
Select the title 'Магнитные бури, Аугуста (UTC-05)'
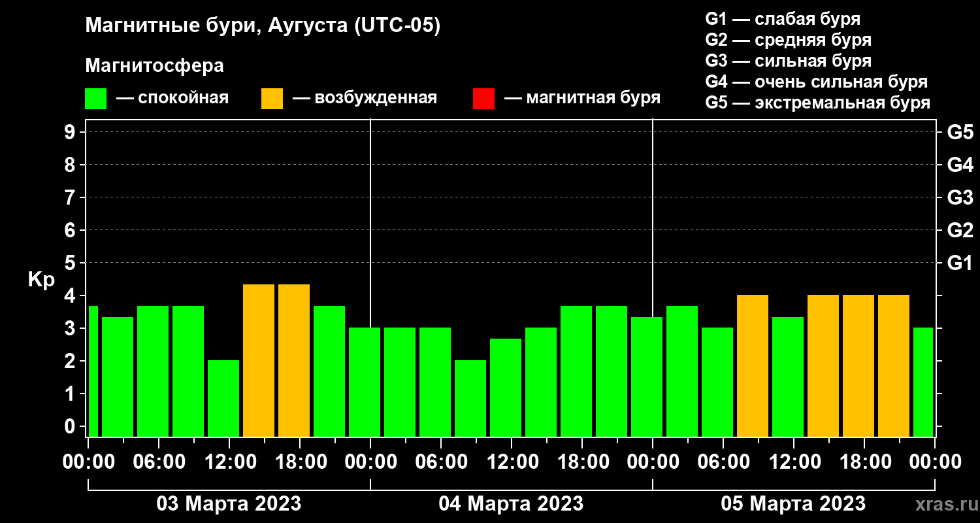[263, 26]
